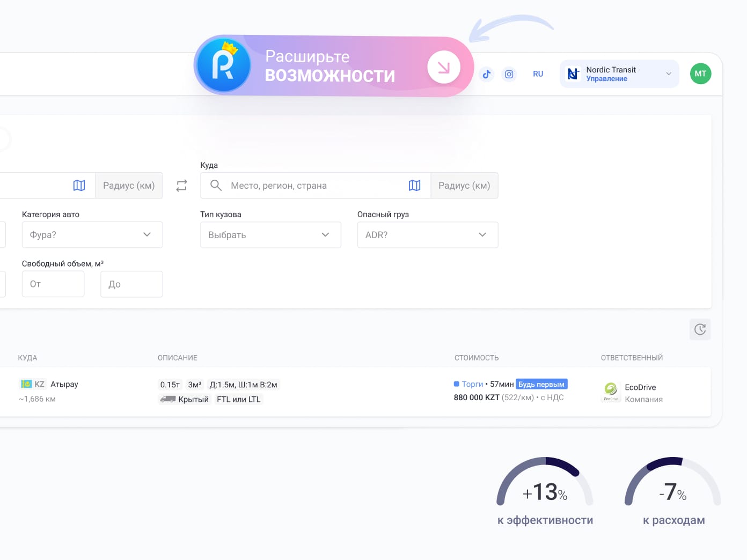Click the crowned R logo icon

[224, 65]
